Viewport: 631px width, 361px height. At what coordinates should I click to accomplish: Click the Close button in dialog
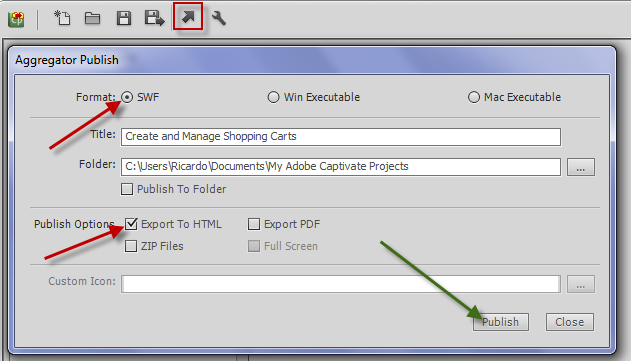click(569, 322)
